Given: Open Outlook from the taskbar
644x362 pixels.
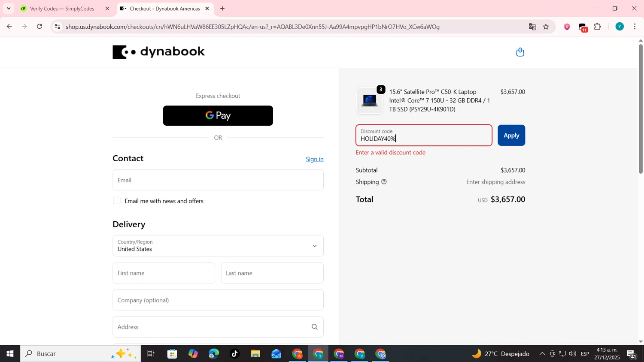Looking at the screenshot, I should point(276,354).
